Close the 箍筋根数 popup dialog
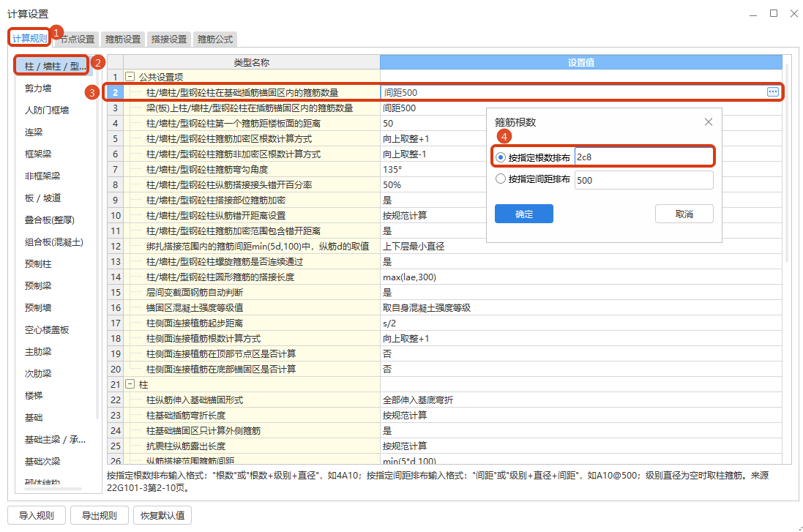 pos(709,122)
